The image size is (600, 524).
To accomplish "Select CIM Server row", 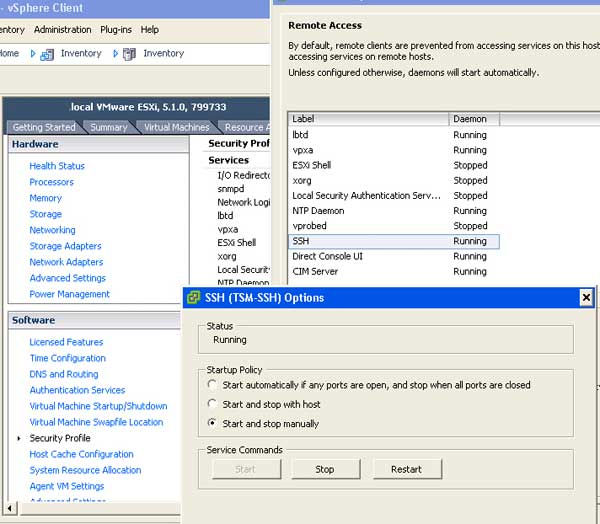I will pos(394,271).
